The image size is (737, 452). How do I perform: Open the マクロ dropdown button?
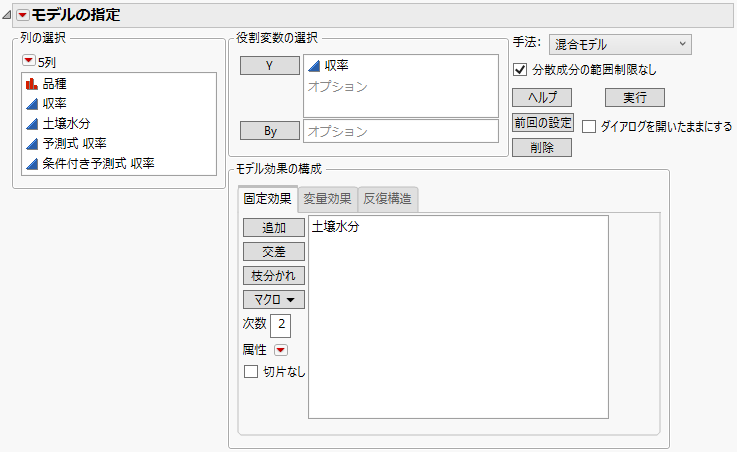(x=274, y=299)
